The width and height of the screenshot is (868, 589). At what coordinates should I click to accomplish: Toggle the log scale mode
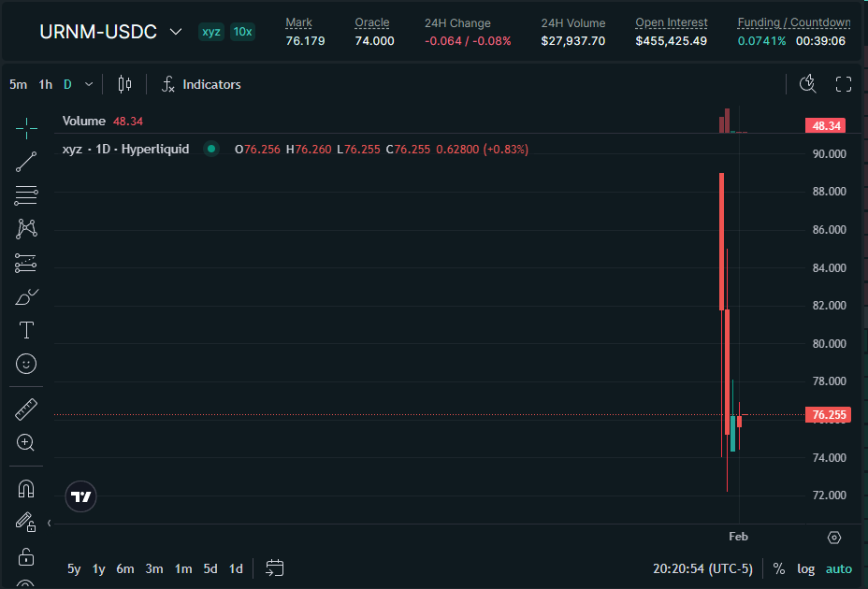[x=806, y=568]
